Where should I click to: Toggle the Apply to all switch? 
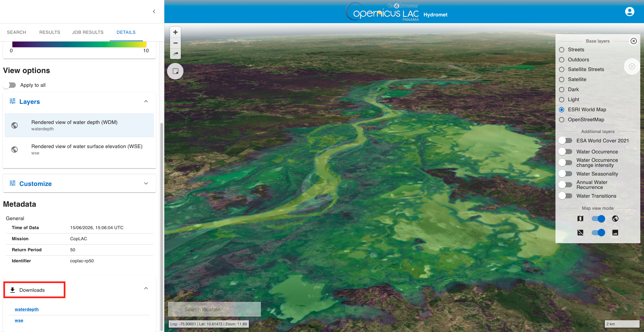point(10,85)
